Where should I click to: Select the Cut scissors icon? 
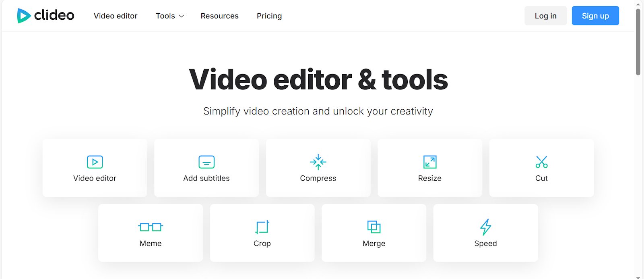(541, 162)
